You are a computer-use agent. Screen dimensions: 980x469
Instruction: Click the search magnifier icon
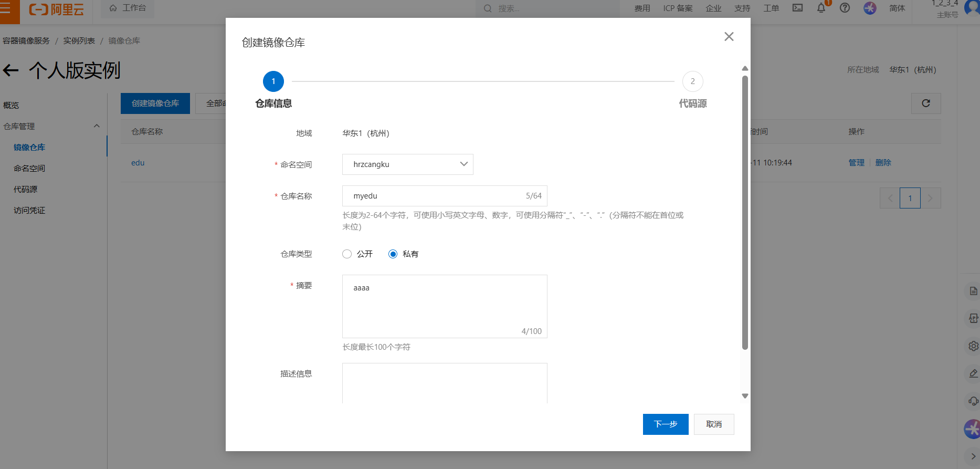tap(488, 8)
